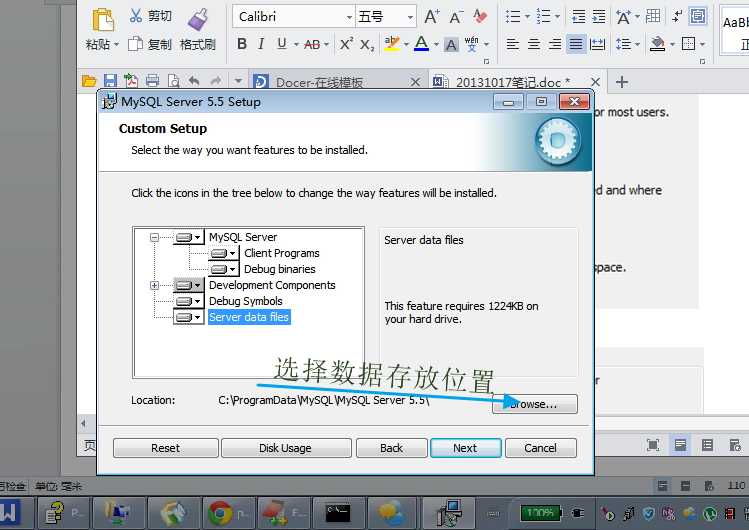749x530 pixels.
Task: Open Debug binaries feature install dropdown
Action: [x=224, y=269]
